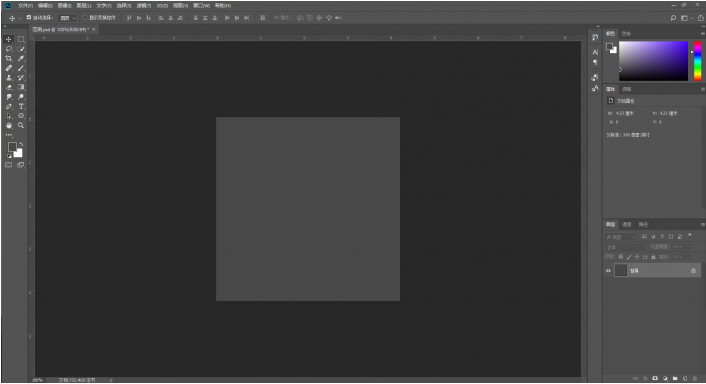The width and height of the screenshot is (706, 384).
Task: Select the Hand tool
Action: click(9, 125)
